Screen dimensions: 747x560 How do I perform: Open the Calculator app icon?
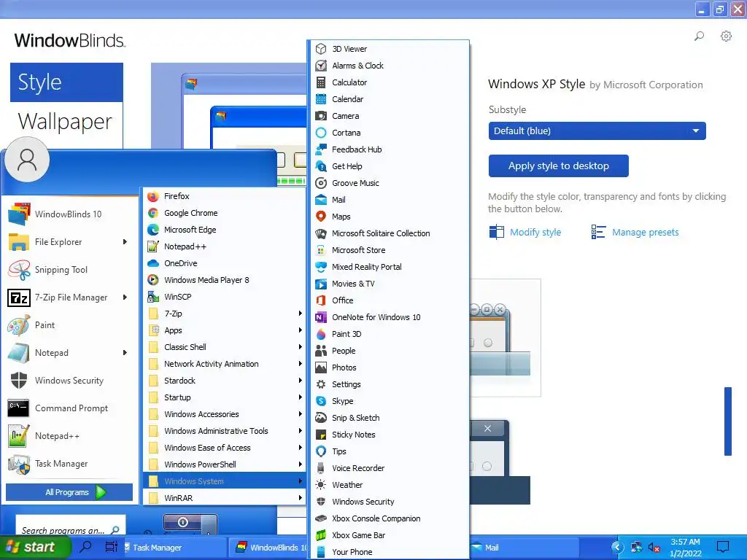321,82
